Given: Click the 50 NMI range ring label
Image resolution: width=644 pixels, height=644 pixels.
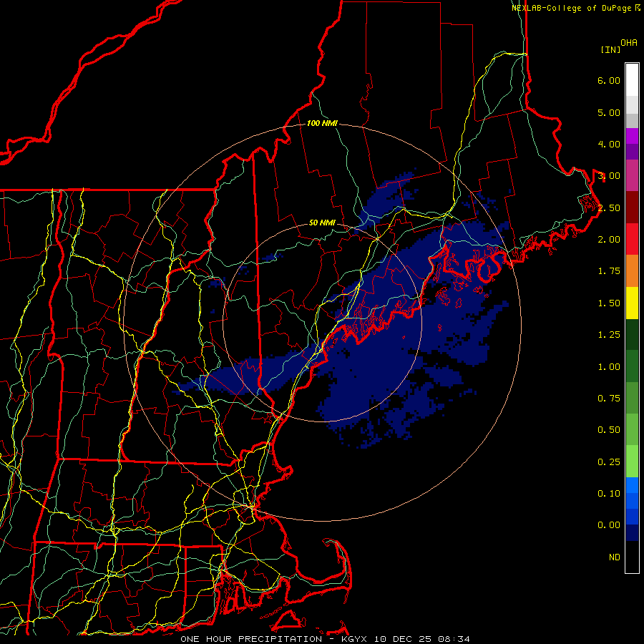Looking at the screenshot, I should 322,223.
